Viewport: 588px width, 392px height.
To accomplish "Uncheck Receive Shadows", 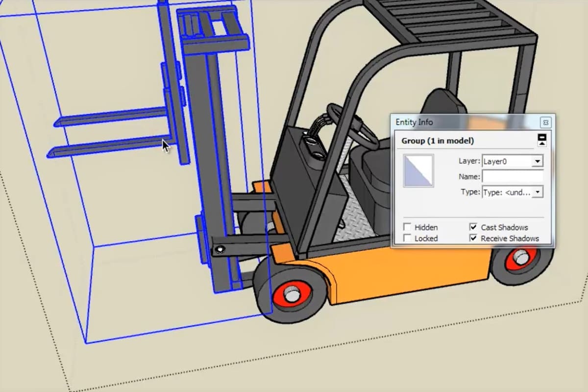I will pos(473,238).
